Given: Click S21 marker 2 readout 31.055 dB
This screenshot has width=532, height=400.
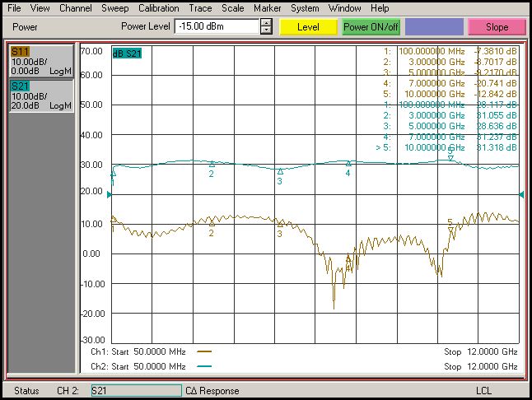Looking at the screenshot, I should [x=497, y=115].
